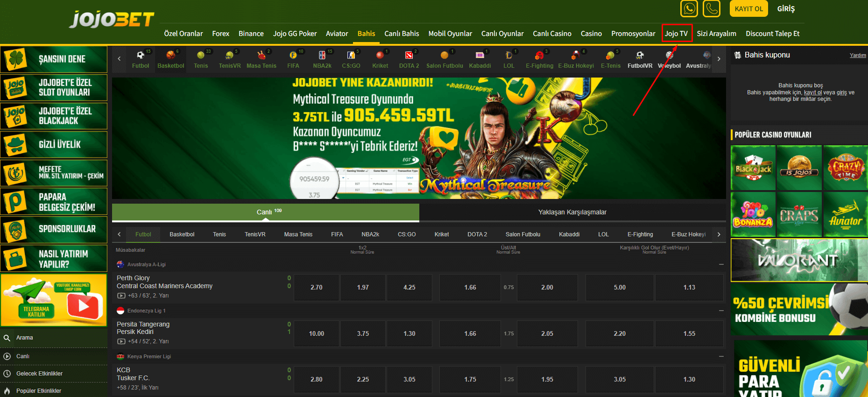The image size is (868, 397).
Task: Collapse the Kenya Premier Ligi section
Action: pos(721,356)
